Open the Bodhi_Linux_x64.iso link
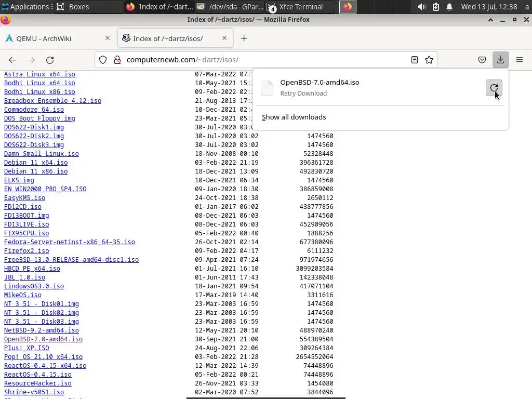532x399 pixels. coord(39,83)
